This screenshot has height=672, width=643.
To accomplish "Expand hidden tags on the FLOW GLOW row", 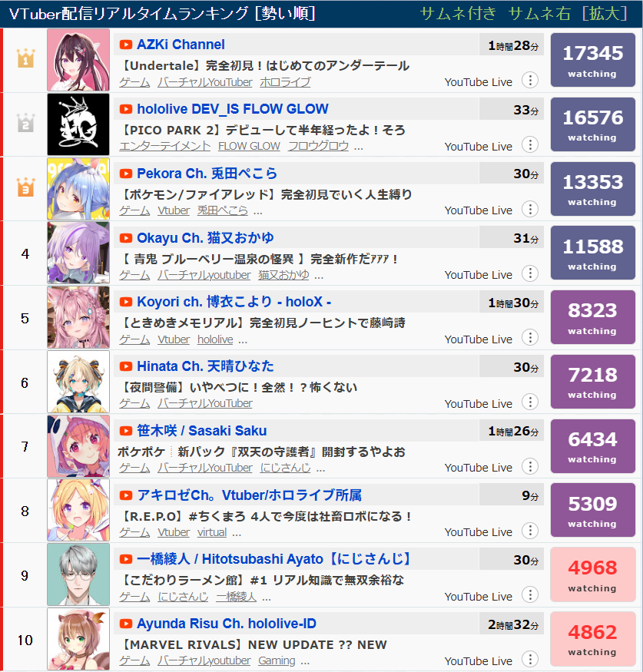I will click(x=359, y=148).
